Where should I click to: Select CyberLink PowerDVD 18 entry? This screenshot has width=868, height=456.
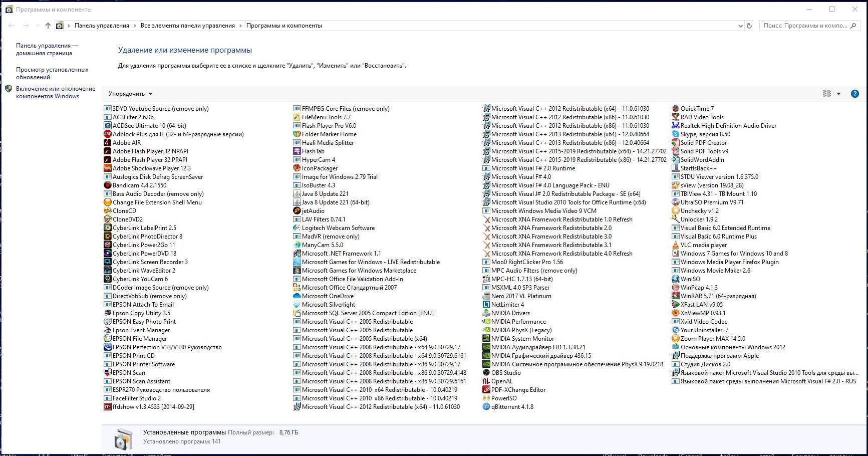point(140,254)
